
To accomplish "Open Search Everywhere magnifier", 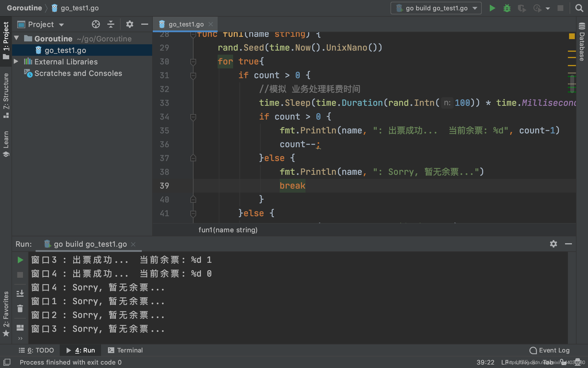I will click(x=579, y=8).
